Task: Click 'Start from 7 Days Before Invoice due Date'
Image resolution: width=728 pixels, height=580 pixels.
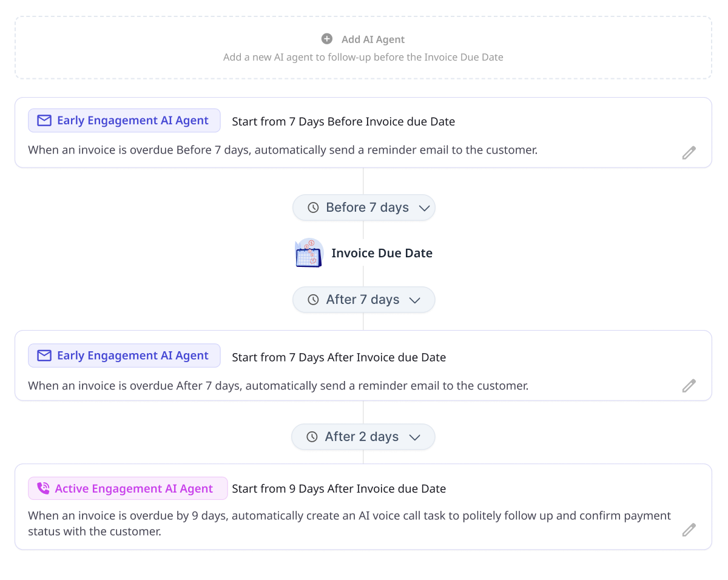Action: click(x=343, y=122)
